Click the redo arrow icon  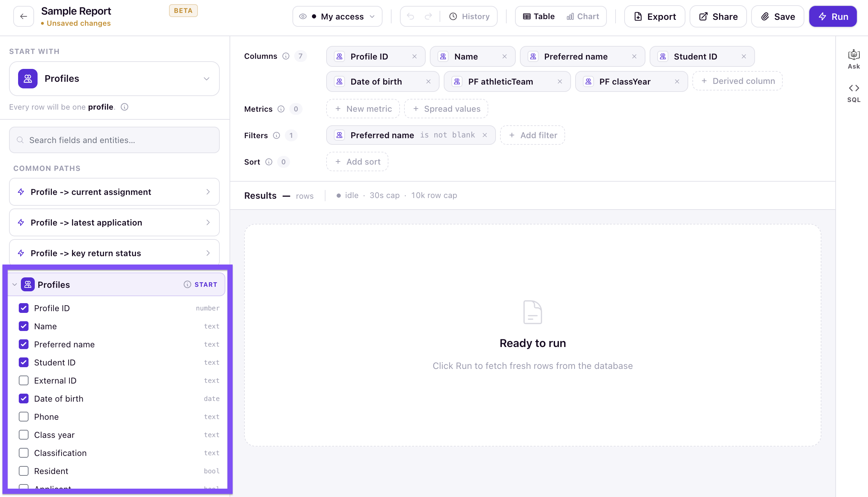(428, 16)
